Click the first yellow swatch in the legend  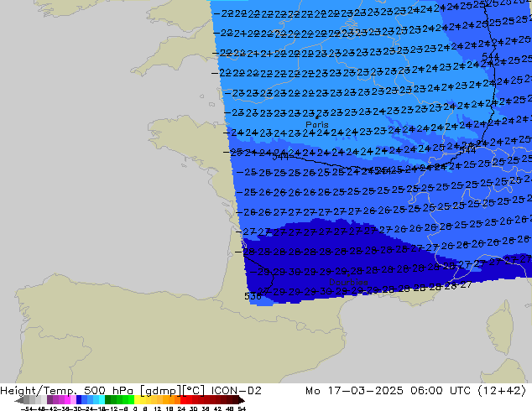point(137,400)
